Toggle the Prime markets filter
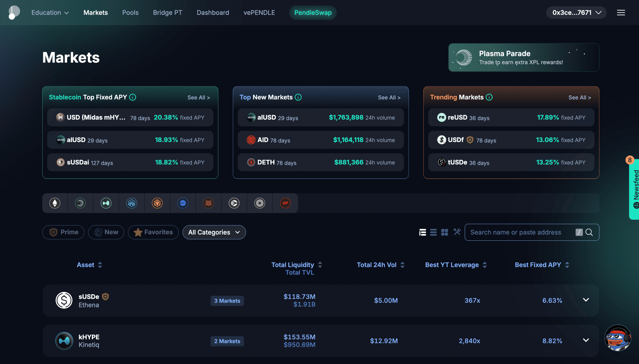This screenshot has height=364, width=639. pos(63,232)
